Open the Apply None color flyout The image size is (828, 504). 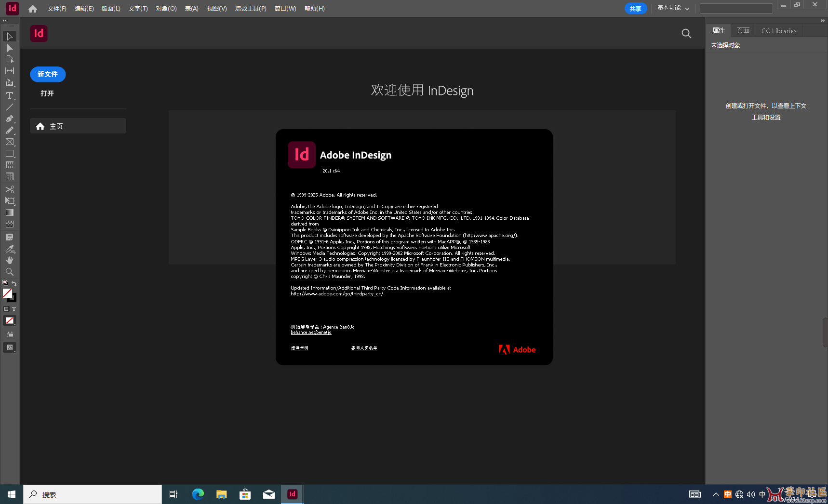pos(10,320)
